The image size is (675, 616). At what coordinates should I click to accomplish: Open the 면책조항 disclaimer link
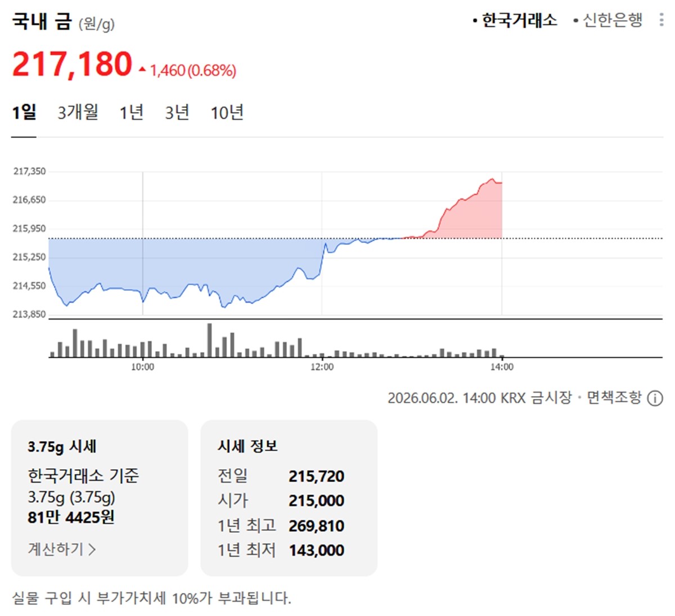click(x=614, y=398)
